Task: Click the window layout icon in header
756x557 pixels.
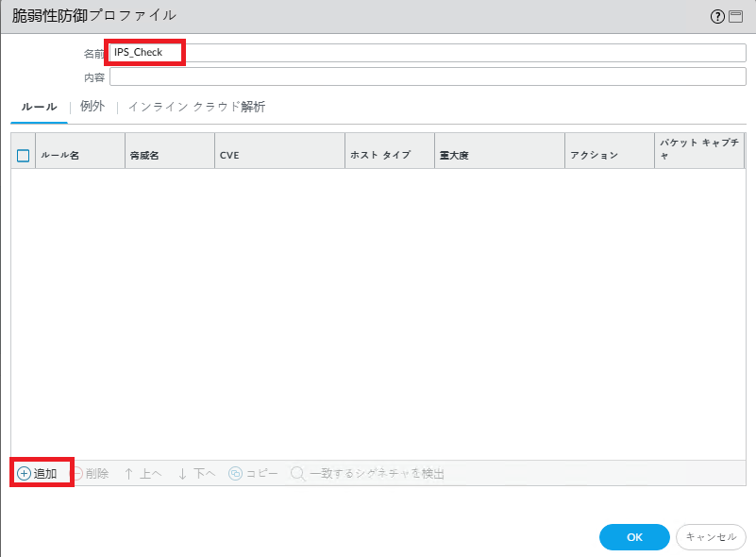Action: 736,16
